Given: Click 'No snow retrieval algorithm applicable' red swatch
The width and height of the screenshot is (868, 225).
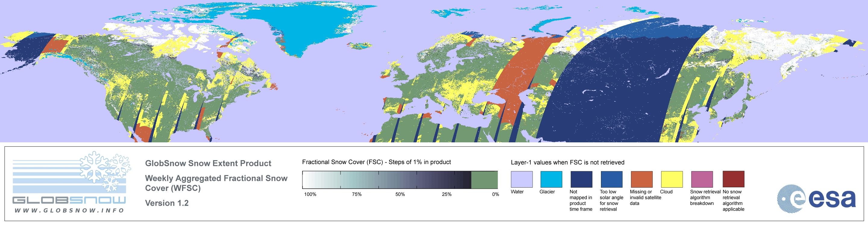Looking at the screenshot, I should 733,179.
